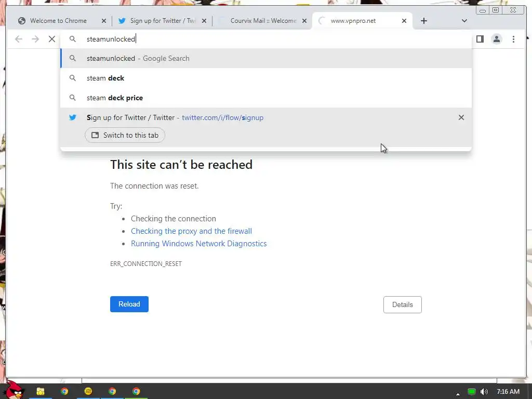This screenshot has width=532, height=399.
Task: Click the blue Reload button
Action: 129,304
